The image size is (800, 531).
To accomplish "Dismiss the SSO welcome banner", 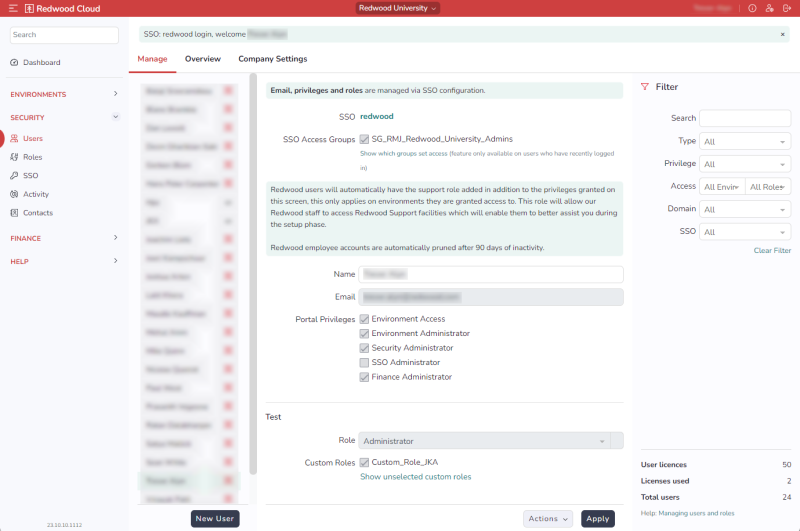I will (783, 34).
